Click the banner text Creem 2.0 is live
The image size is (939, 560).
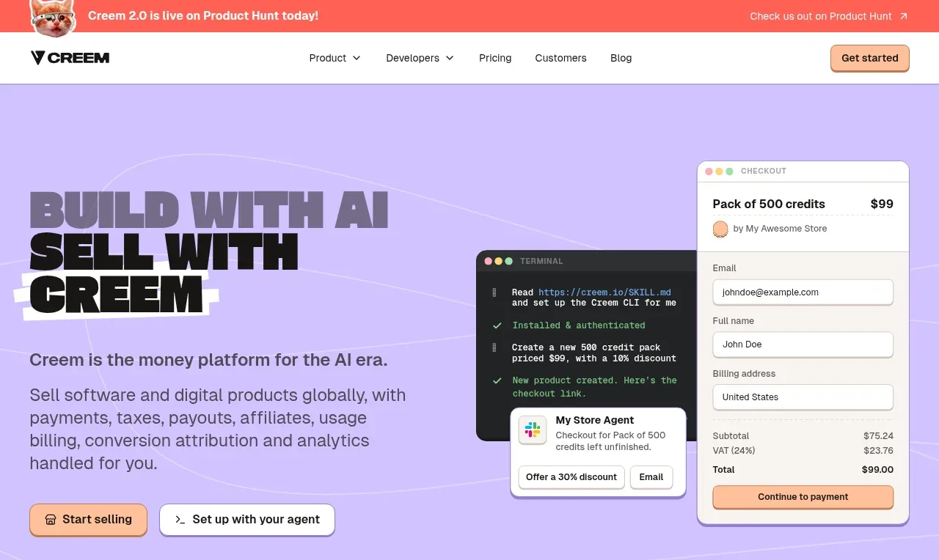(203, 15)
